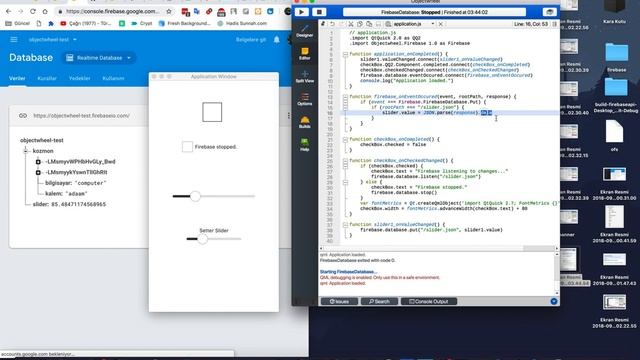Cut selection with the scissors icon

[x=351, y=24]
